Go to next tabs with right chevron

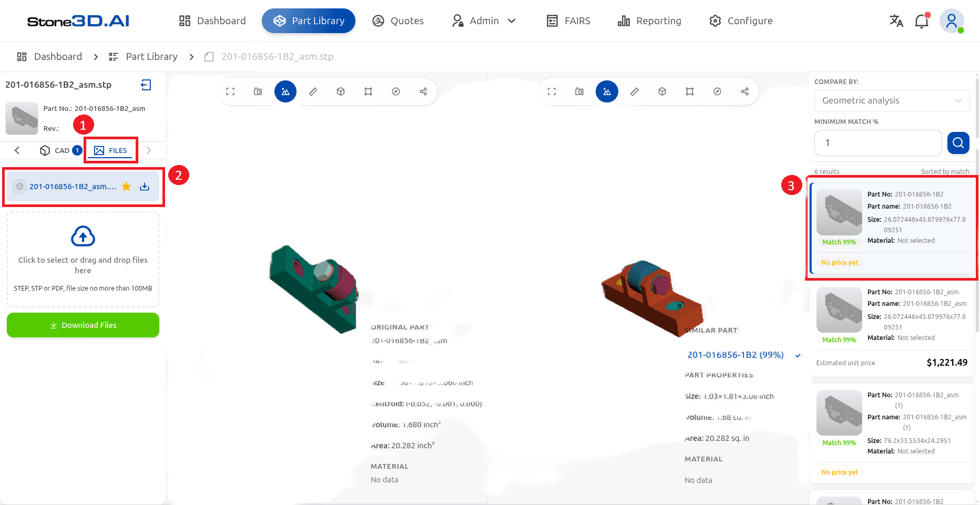(149, 150)
